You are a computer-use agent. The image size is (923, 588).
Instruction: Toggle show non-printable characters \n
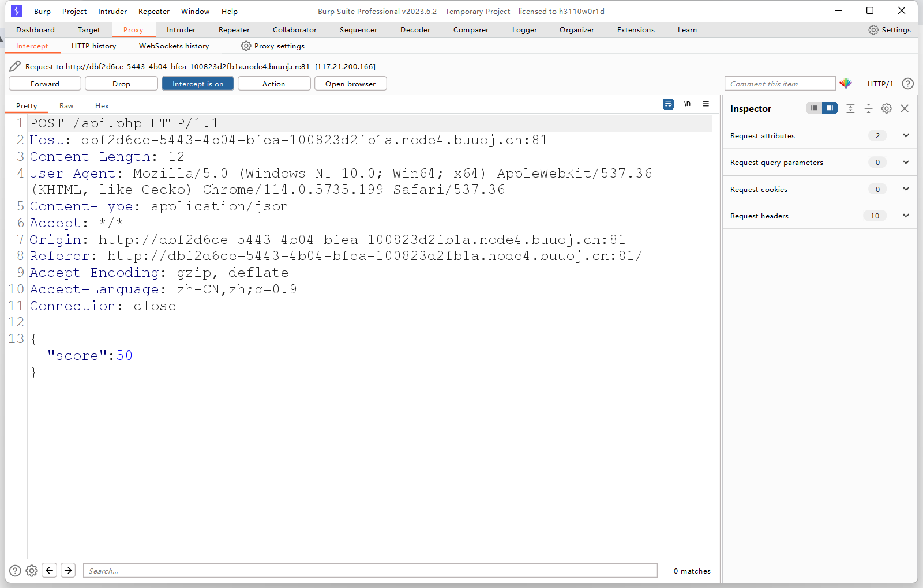tap(687, 104)
